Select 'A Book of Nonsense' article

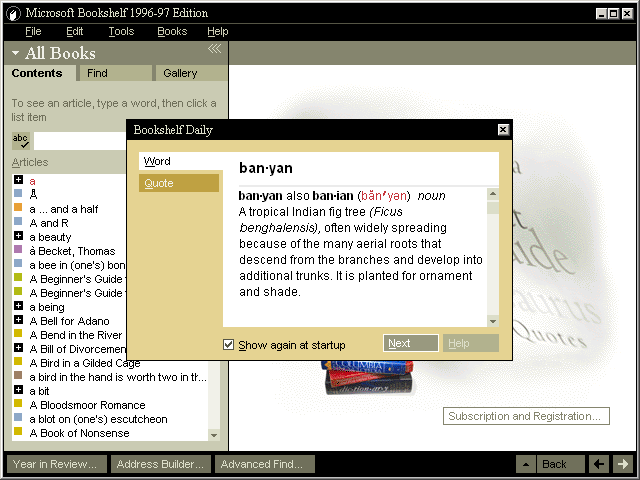coord(80,433)
